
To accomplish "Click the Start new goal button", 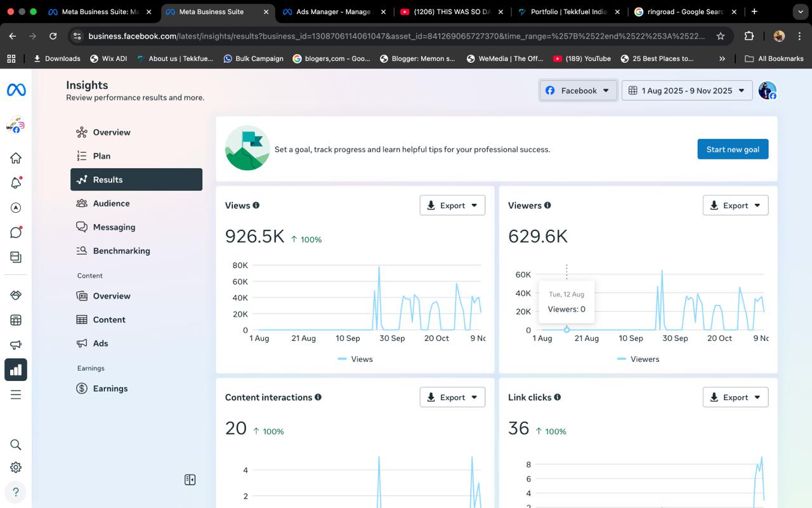I will pos(733,149).
